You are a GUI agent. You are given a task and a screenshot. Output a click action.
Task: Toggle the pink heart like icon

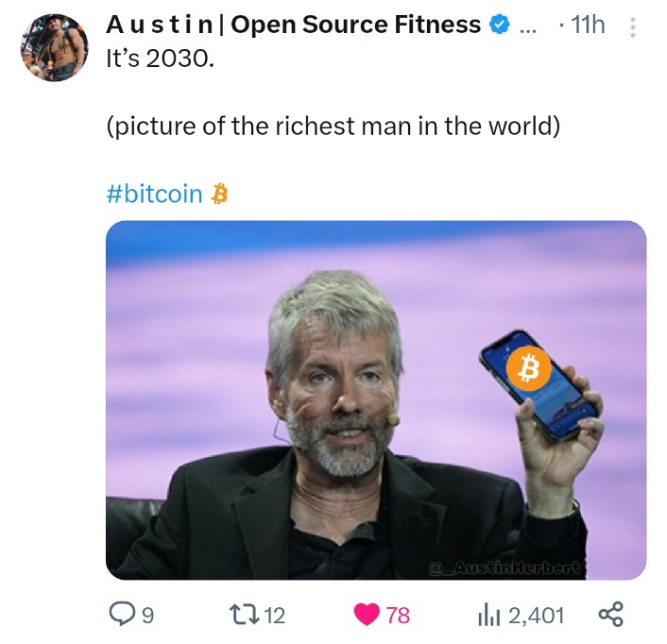pos(367,615)
